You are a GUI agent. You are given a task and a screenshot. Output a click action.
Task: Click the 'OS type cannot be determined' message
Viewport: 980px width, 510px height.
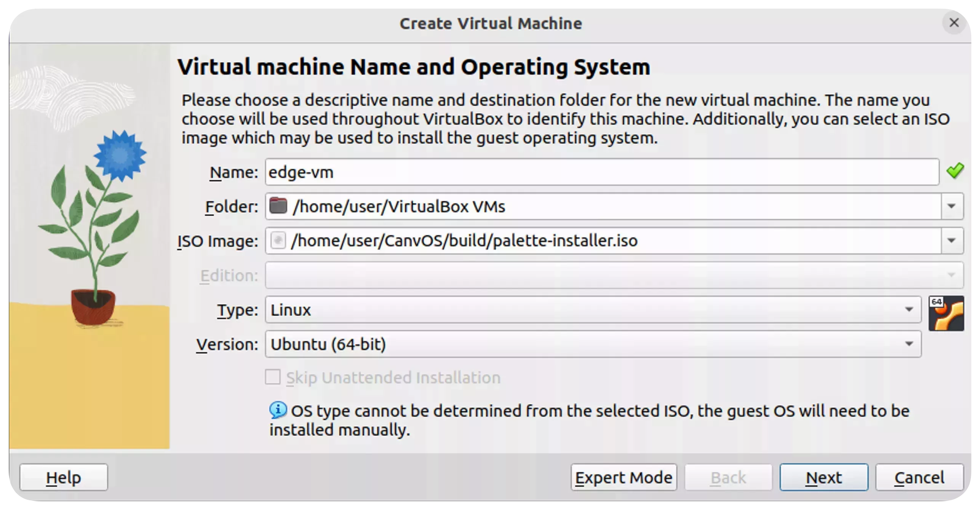pos(589,420)
